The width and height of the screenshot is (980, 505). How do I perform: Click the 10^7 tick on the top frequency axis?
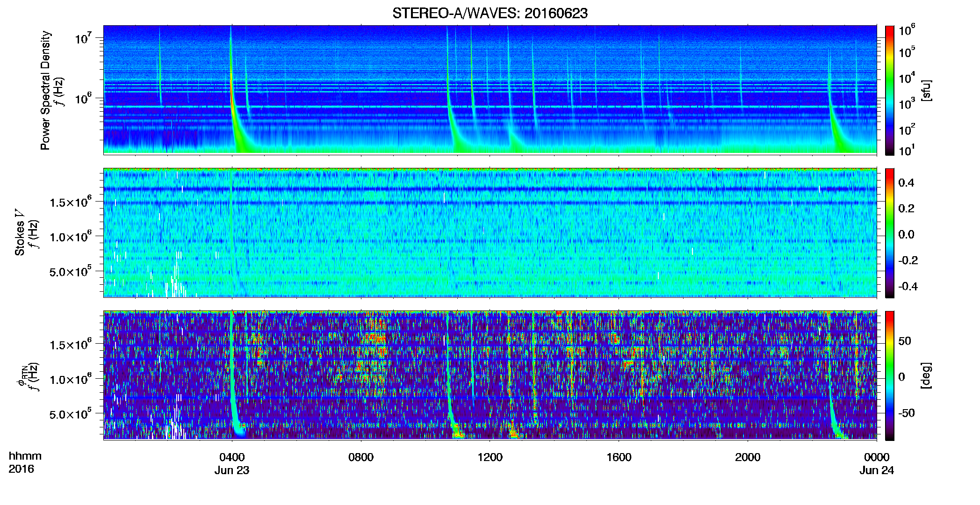pos(83,38)
